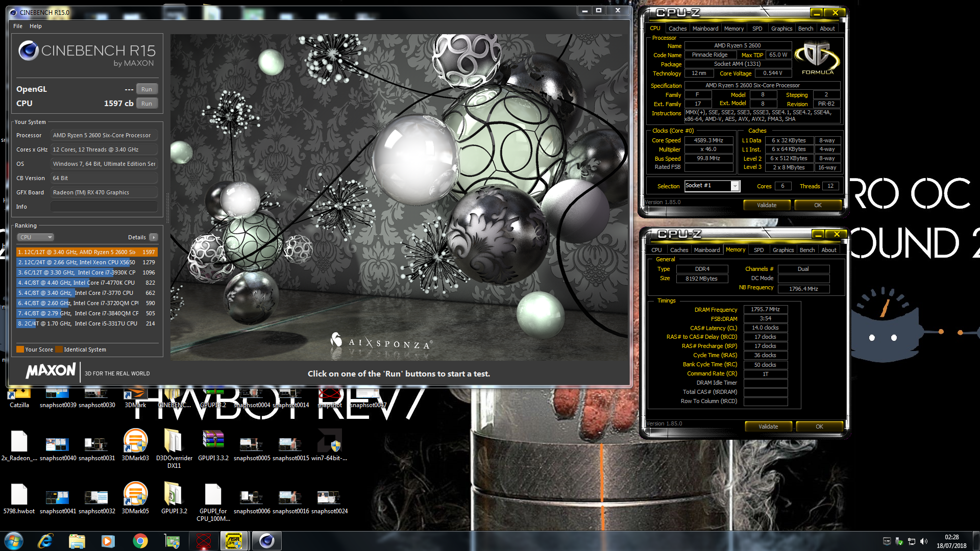The height and width of the screenshot is (551, 980).
Task: Select the win7-64bit installer icon
Action: [329, 445]
